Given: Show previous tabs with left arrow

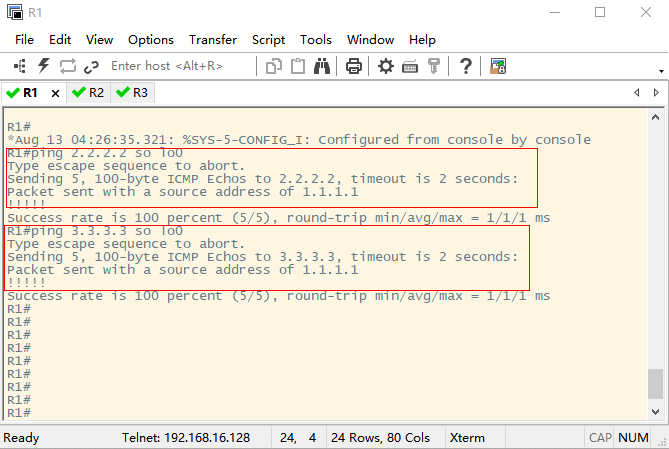Looking at the screenshot, I should pyautogui.click(x=637, y=93).
